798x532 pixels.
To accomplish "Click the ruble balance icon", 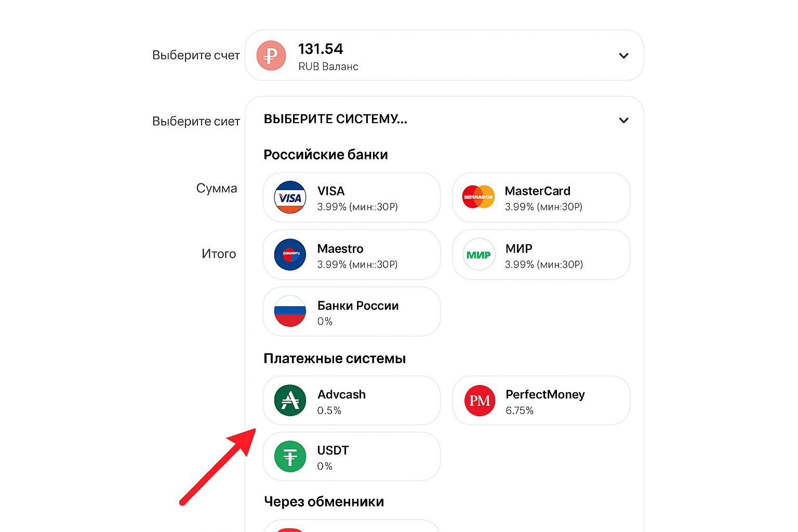I will click(271, 56).
